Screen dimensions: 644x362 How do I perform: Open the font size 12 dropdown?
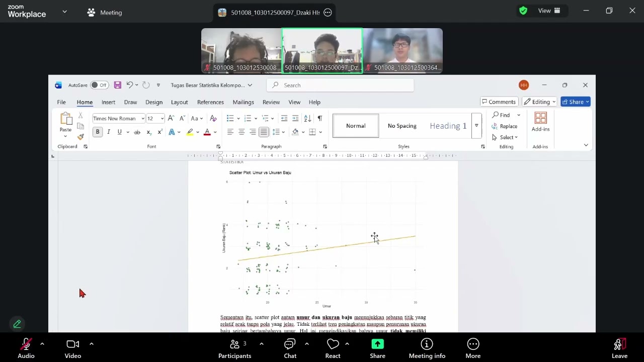tap(162, 119)
